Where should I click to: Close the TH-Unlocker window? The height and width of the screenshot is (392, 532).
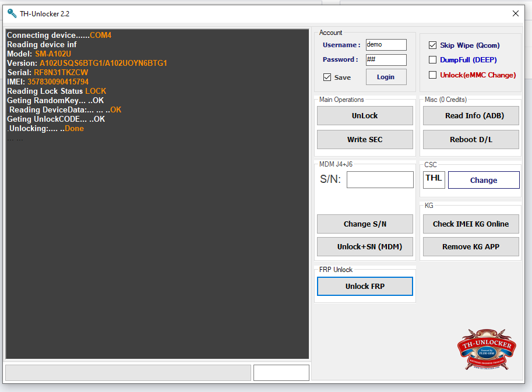(515, 13)
